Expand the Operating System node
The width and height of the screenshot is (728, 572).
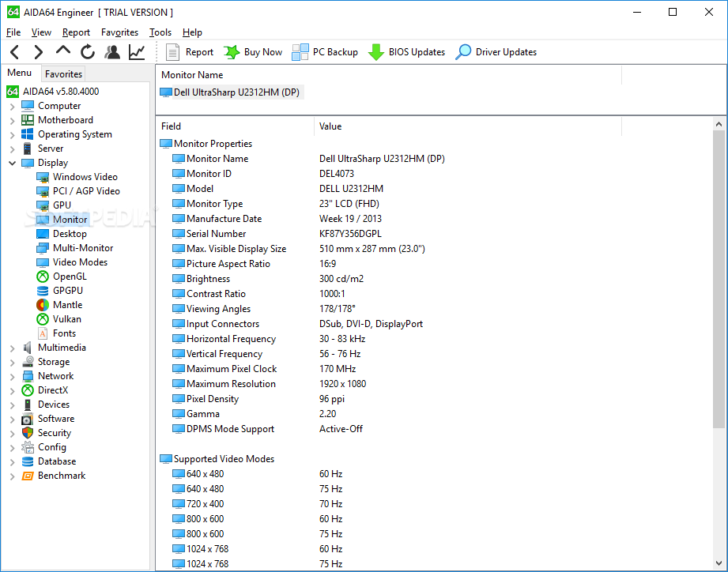(x=13, y=135)
